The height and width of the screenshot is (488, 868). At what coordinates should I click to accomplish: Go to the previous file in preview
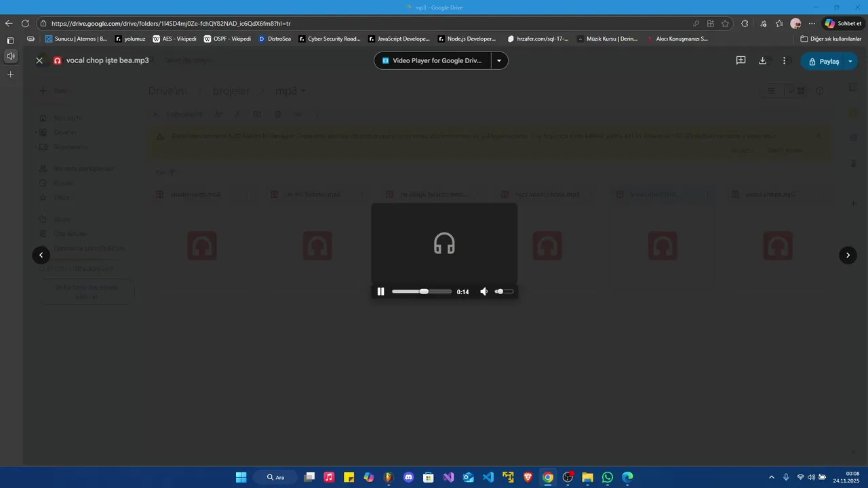coord(41,255)
